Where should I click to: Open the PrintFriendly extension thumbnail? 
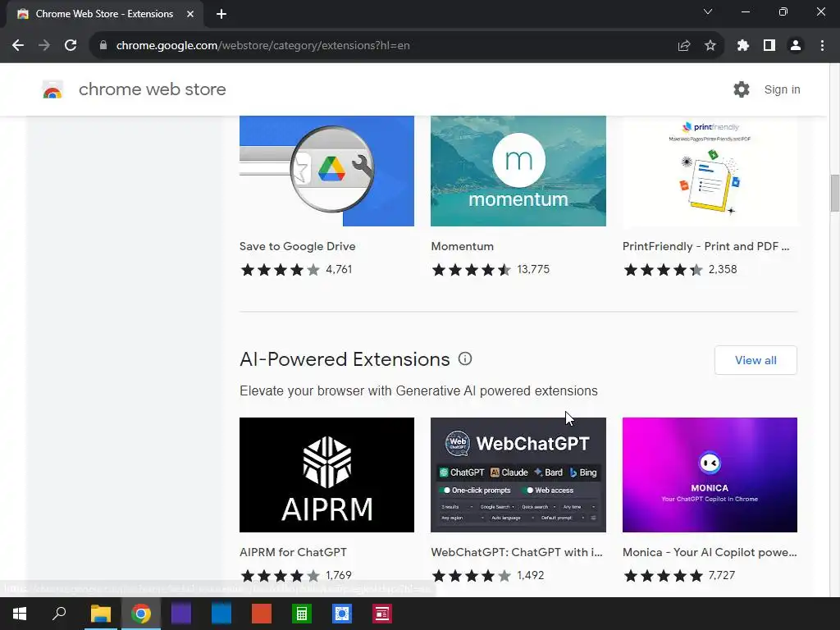point(710,171)
